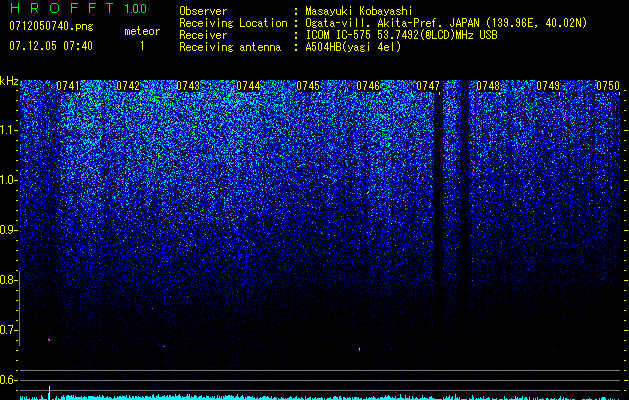Click the meteor count value 1

142,46
